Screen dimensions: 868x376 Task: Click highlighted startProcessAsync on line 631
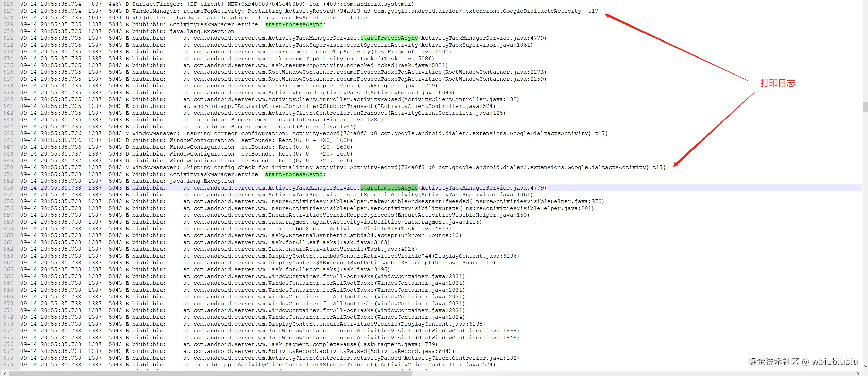(389, 38)
